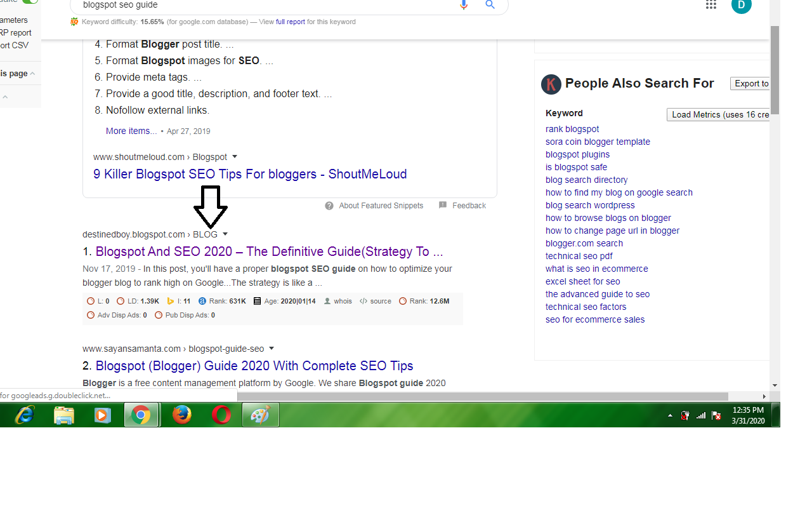Viewport: 812px width, 508px height.
Task: Click the 'About Featured Snippets' link
Action: [381, 206]
